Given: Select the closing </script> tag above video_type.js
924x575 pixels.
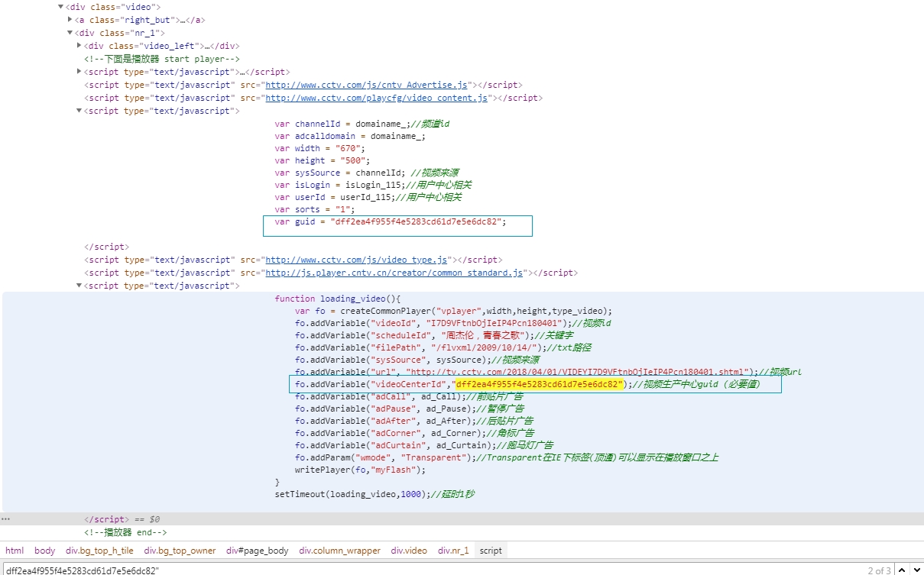Looking at the screenshot, I should click(x=106, y=247).
